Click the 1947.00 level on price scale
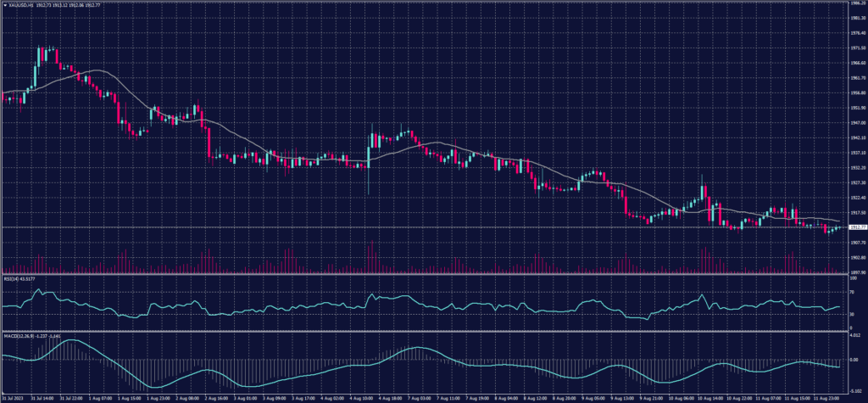 (855, 122)
